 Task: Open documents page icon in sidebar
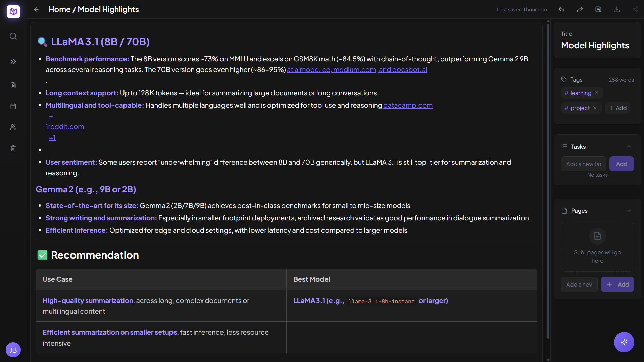[13, 85]
